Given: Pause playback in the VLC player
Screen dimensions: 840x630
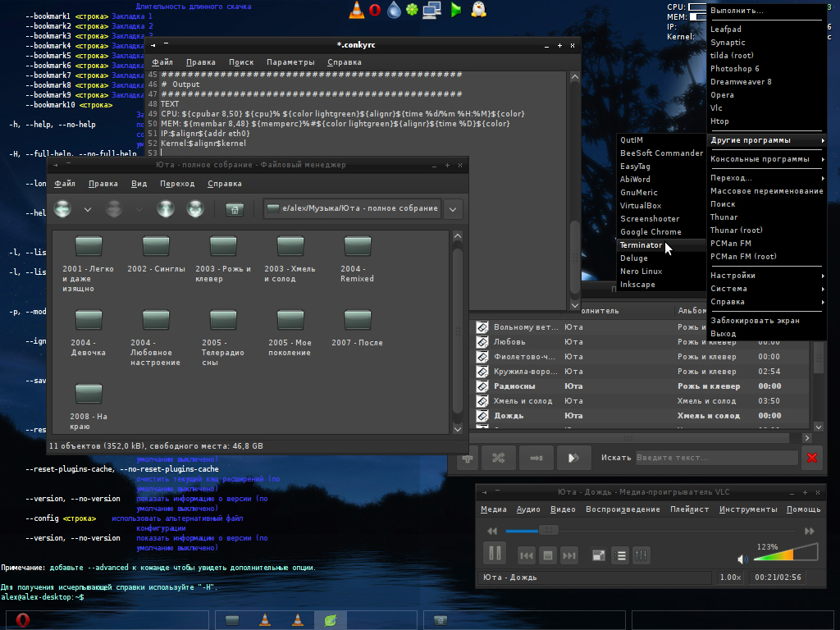Looking at the screenshot, I should pyautogui.click(x=495, y=553).
